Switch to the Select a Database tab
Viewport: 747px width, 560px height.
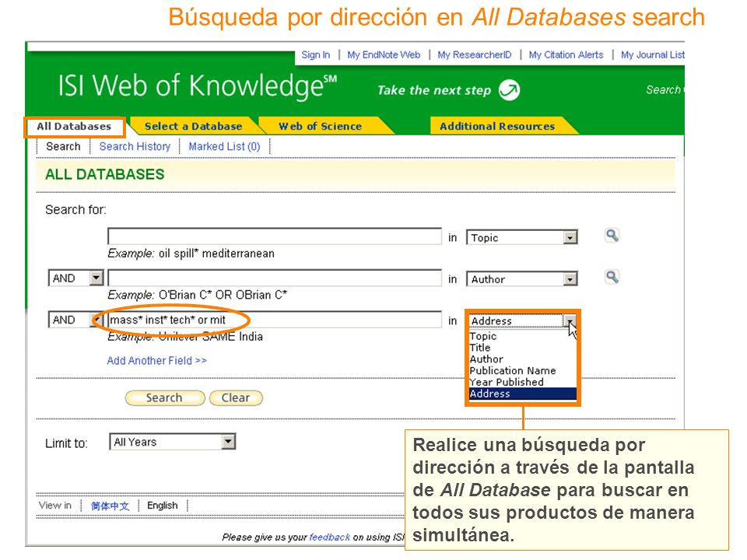194,126
